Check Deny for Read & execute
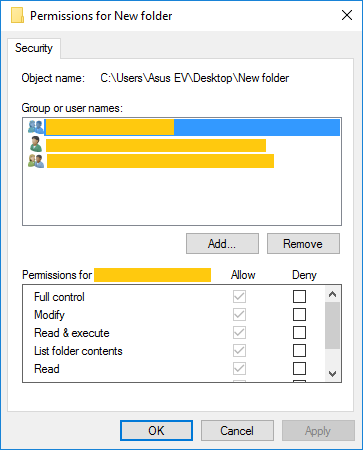Screen dimensions: 363x450 299,332
